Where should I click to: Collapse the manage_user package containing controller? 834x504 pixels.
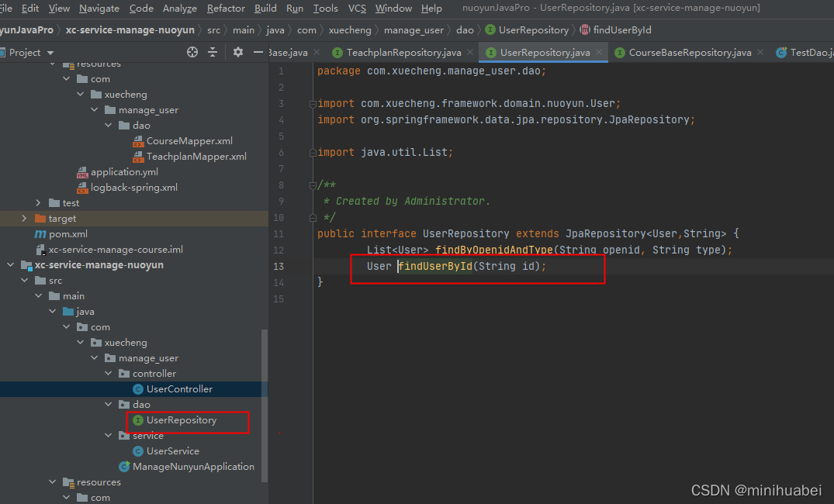coord(94,358)
